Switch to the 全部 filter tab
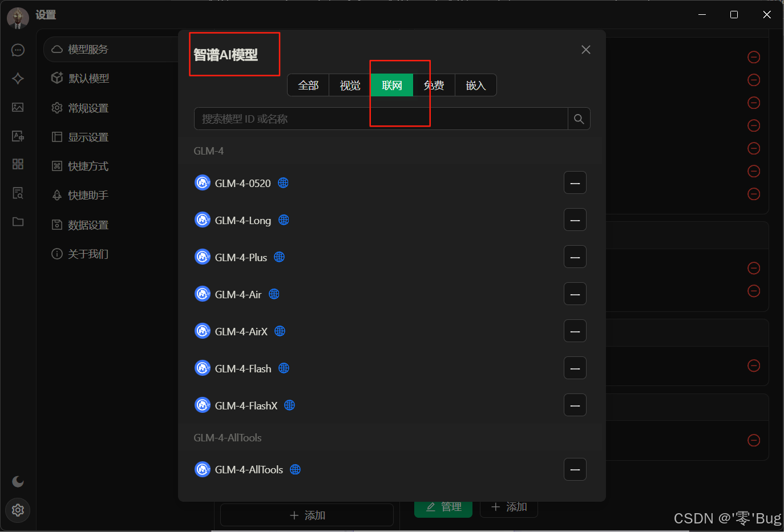784x532 pixels. pyautogui.click(x=308, y=85)
